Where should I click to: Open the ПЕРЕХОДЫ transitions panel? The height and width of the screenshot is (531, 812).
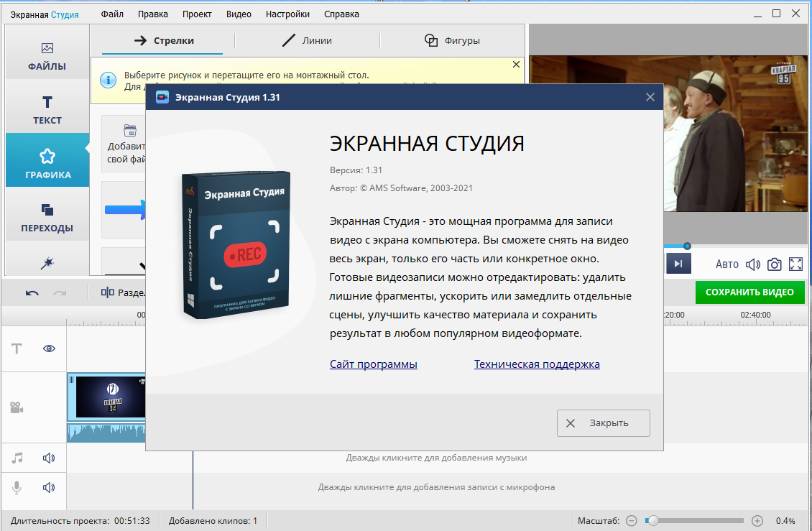[47, 217]
